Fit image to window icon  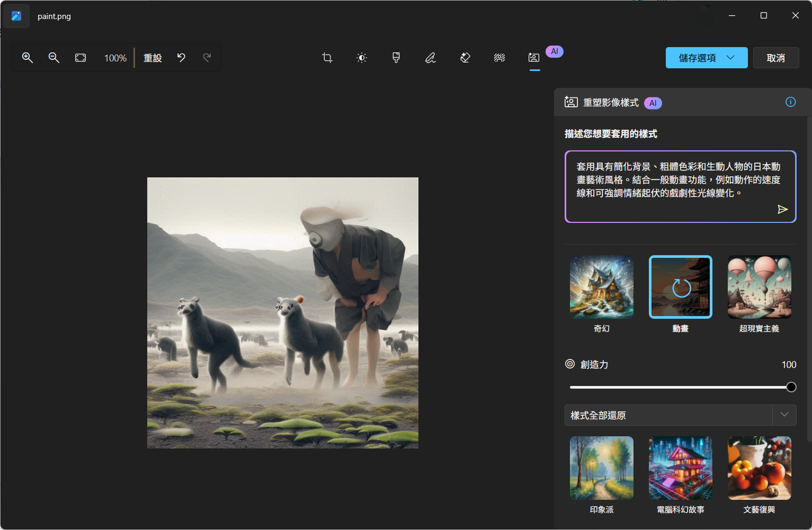(81, 58)
